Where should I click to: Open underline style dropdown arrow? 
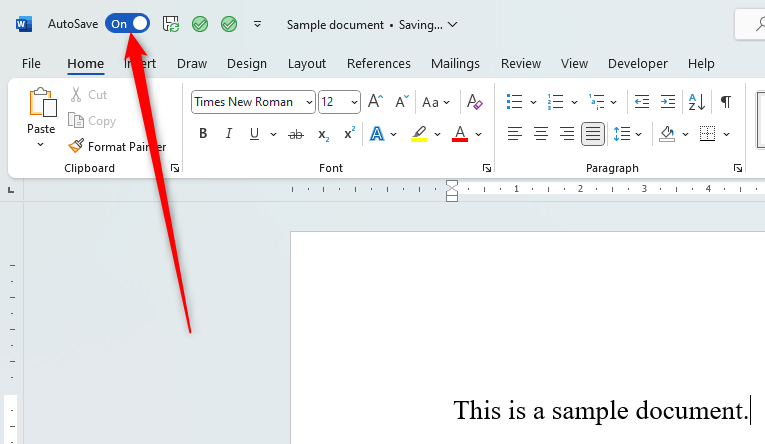pyautogui.click(x=273, y=134)
